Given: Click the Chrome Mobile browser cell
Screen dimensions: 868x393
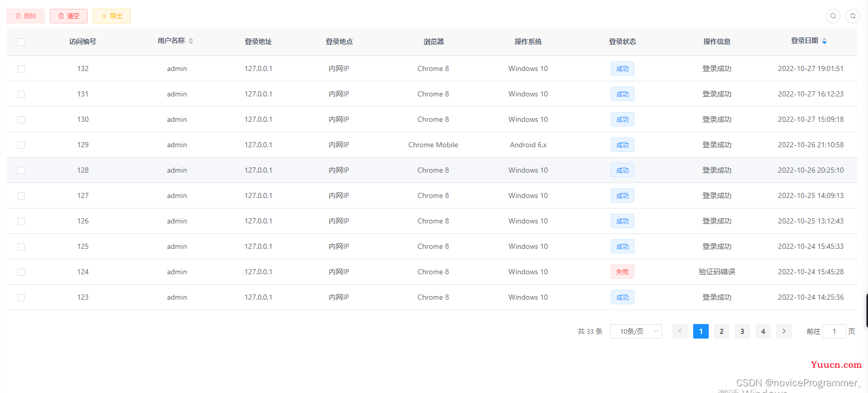Looking at the screenshot, I should [433, 145].
